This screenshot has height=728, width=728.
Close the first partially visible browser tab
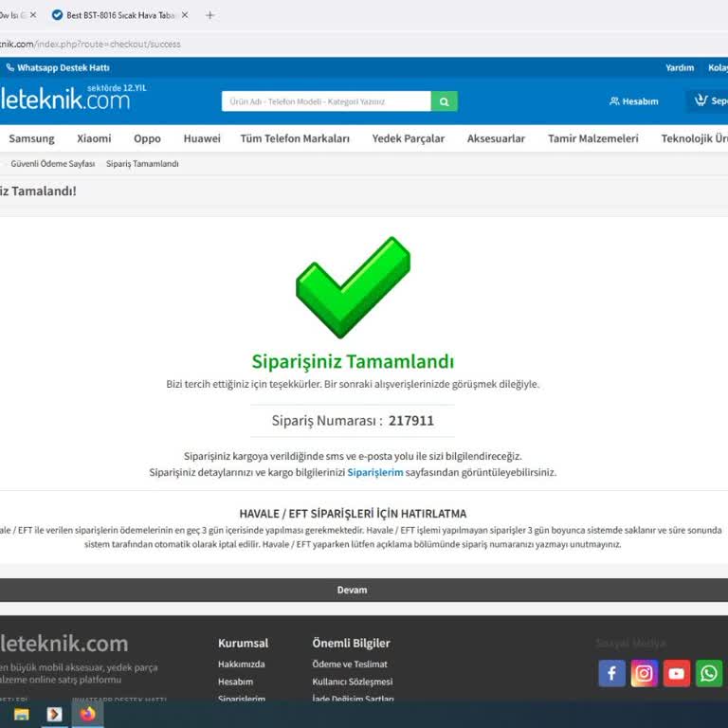(x=33, y=15)
